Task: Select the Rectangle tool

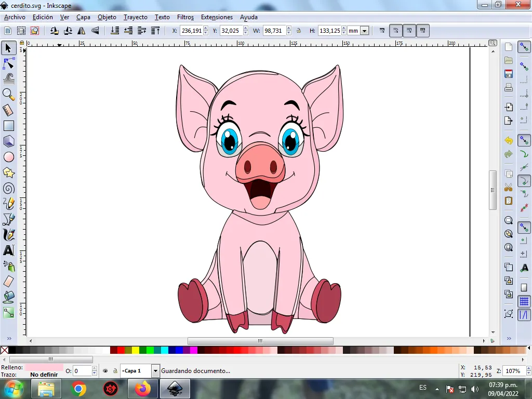Action: tap(8, 126)
